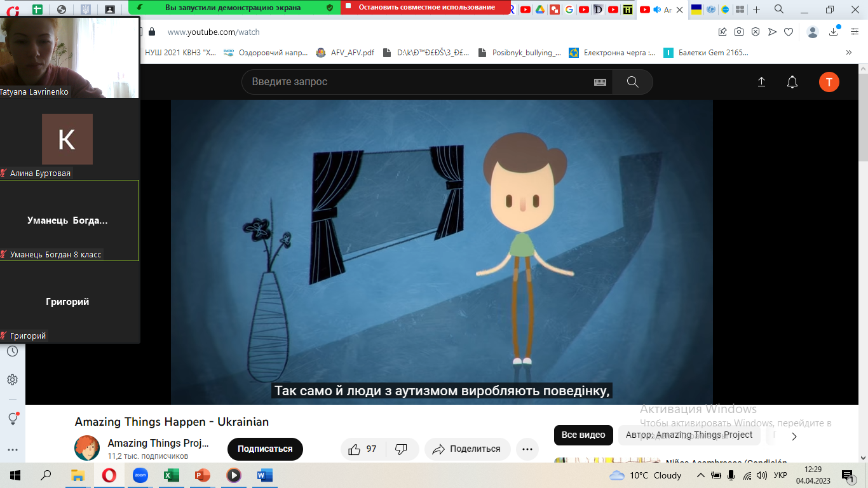Select 'Автор: Amazing Things Project' chip

689,435
